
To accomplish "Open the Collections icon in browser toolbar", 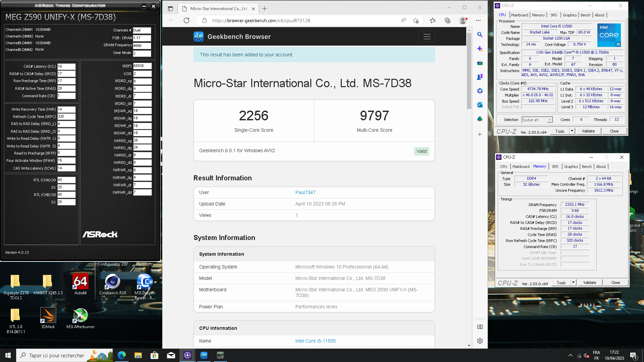I will tap(447, 20).
